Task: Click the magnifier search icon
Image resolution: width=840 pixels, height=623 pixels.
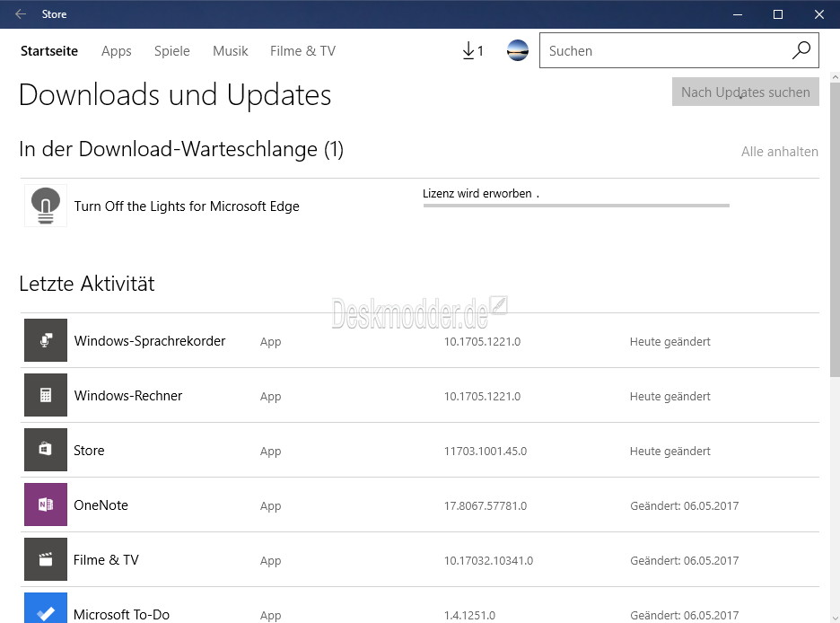Action: 801,50
